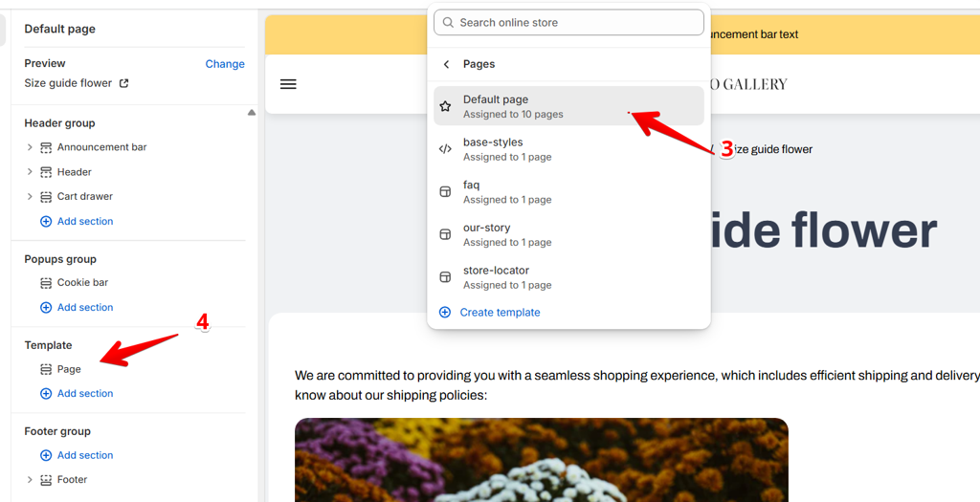The height and width of the screenshot is (502, 980).
Task: Click the Change preview link
Action: [225, 64]
